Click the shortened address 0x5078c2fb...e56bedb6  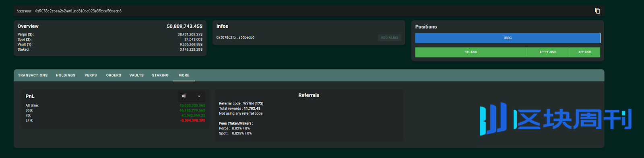[235, 38]
